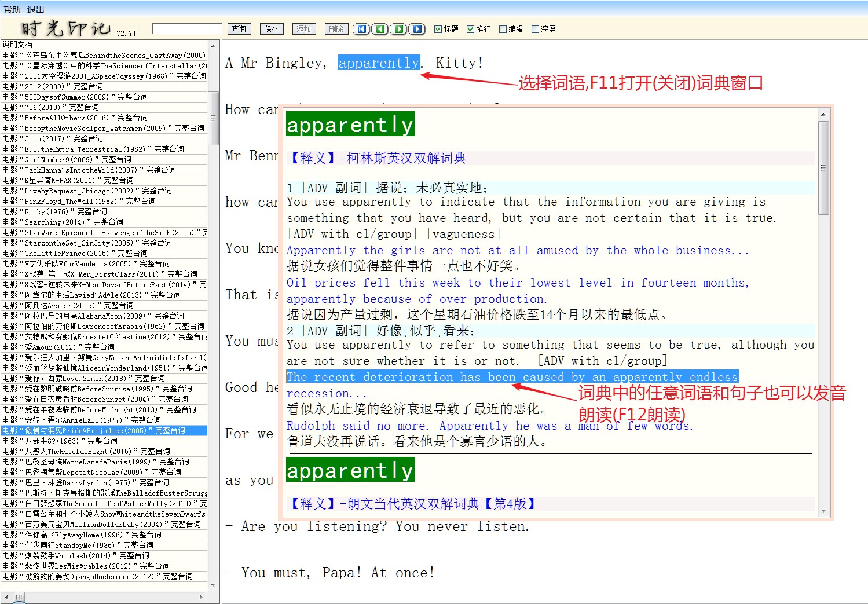
Task: Click the 添加 button
Action: [304, 29]
